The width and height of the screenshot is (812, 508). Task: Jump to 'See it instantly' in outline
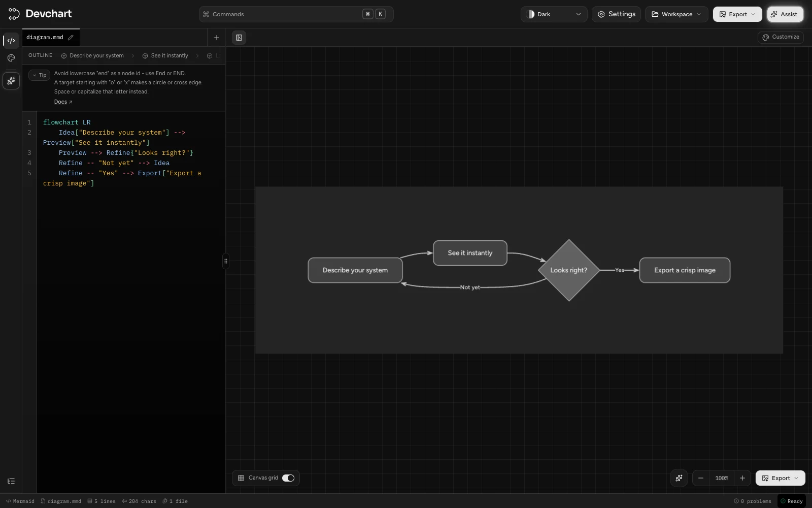tap(165, 56)
